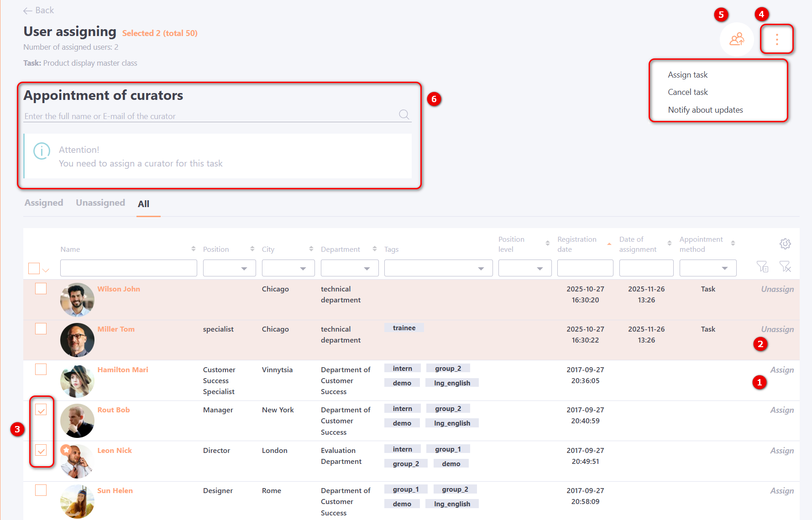Screen dimensions: 812x520
Task: Click Unassign for Miller Tom
Action: (x=777, y=329)
